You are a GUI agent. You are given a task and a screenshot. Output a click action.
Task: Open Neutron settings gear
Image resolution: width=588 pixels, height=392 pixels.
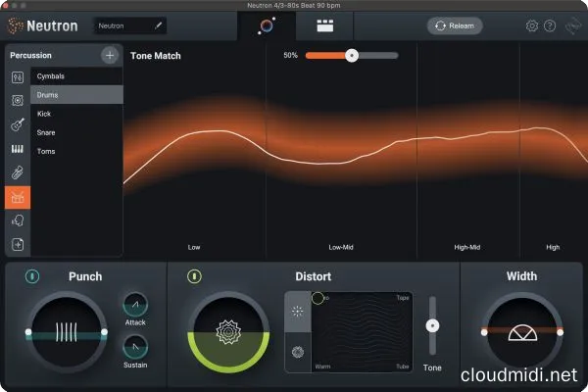532,25
